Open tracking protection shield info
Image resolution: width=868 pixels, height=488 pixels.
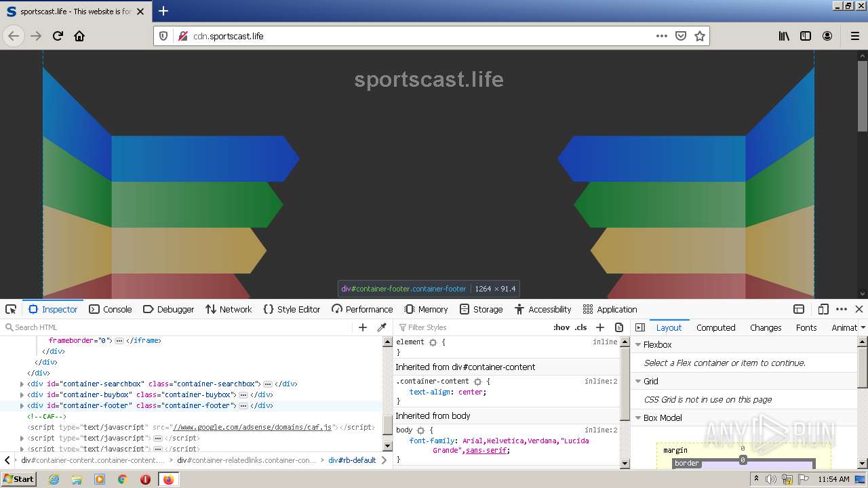point(163,36)
